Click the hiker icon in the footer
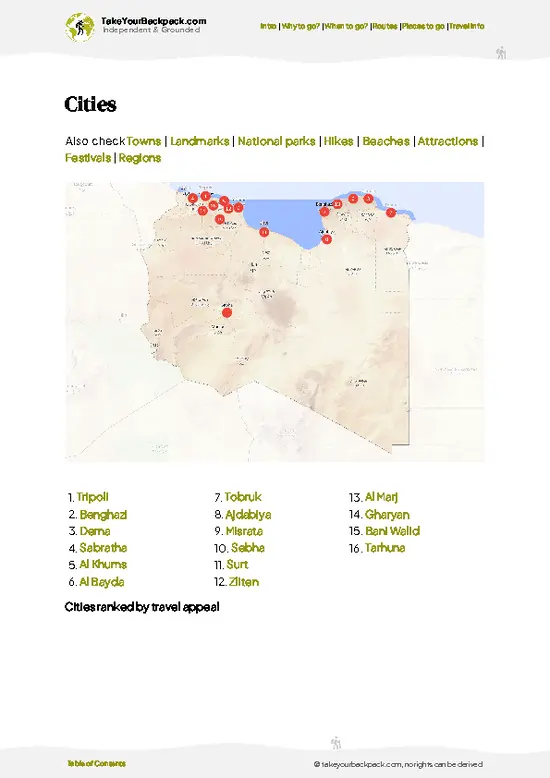The image size is (550, 778). (x=336, y=743)
